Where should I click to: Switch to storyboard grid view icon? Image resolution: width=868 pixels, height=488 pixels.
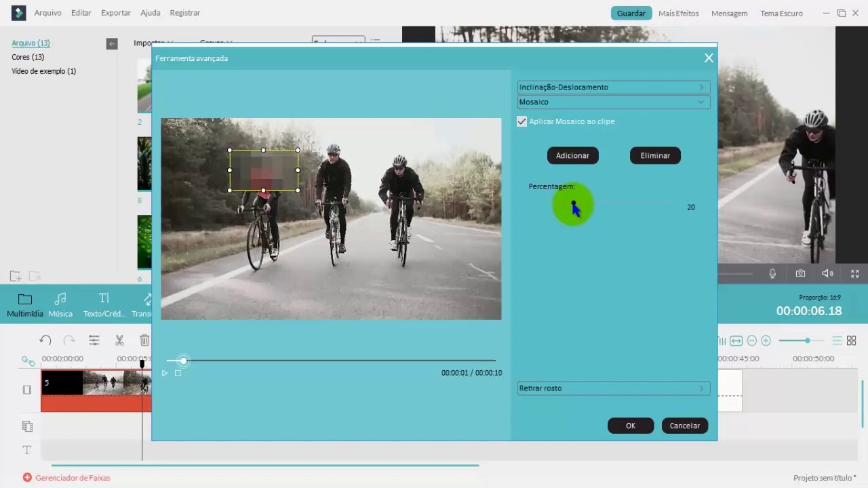[852, 341]
